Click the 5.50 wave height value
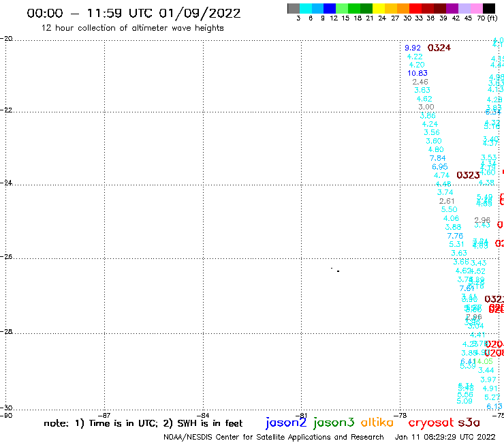Viewport: 504px width, 443px height. pos(449,210)
